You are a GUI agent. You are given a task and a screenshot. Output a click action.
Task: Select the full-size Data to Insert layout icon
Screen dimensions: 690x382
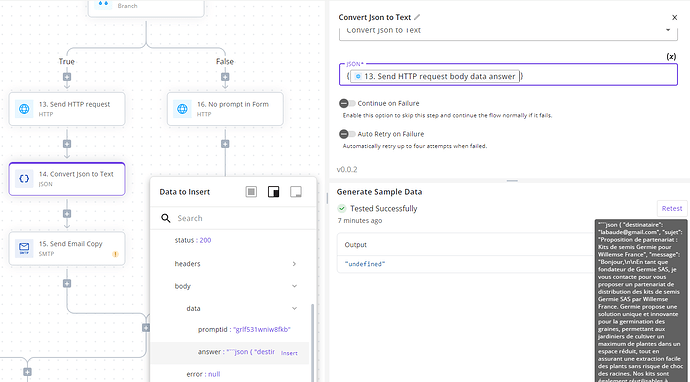coord(251,192)
